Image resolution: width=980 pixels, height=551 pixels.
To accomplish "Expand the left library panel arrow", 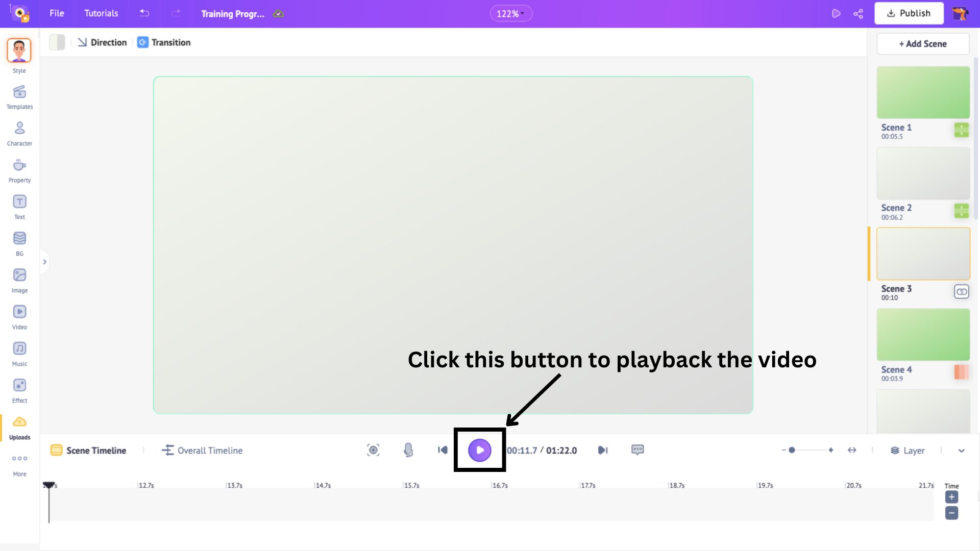I will click(x=45, y=262).
